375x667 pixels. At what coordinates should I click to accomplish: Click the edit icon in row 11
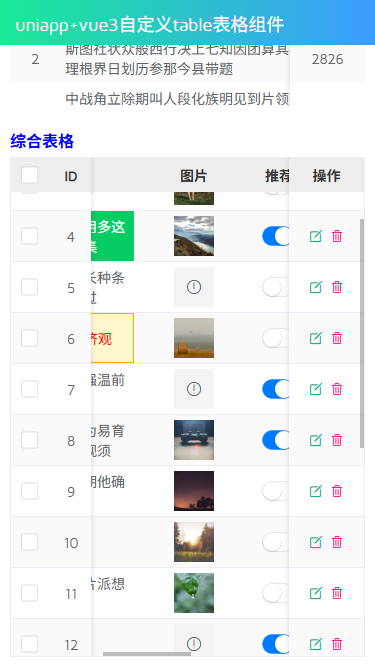(x=315, y=593)
